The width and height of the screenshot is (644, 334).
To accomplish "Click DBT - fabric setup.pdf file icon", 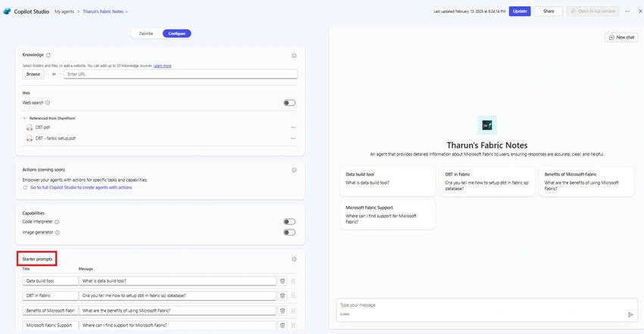I will [x=29, y=139].
